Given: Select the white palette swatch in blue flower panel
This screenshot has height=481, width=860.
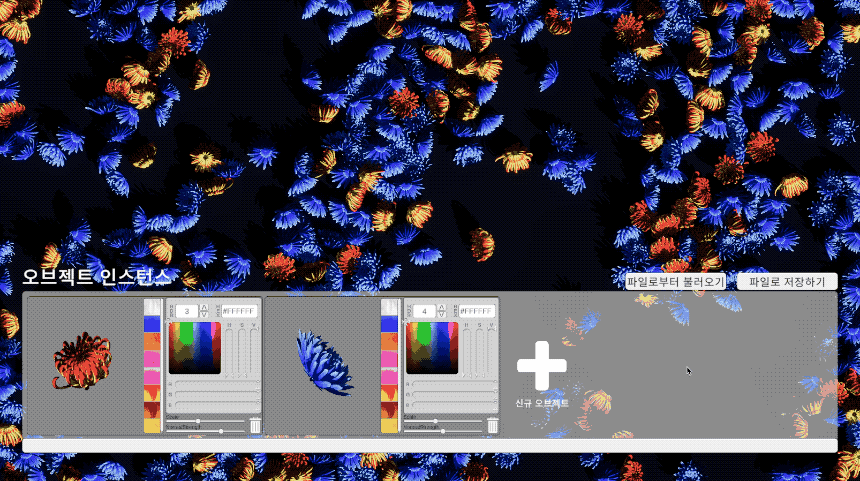Looking at the screenshot, I should 389,307.
